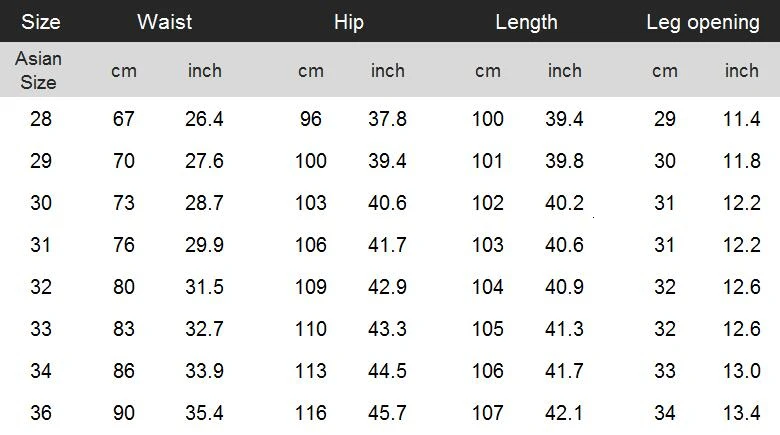Click hip value 45.7 inch

click(388, 412)
